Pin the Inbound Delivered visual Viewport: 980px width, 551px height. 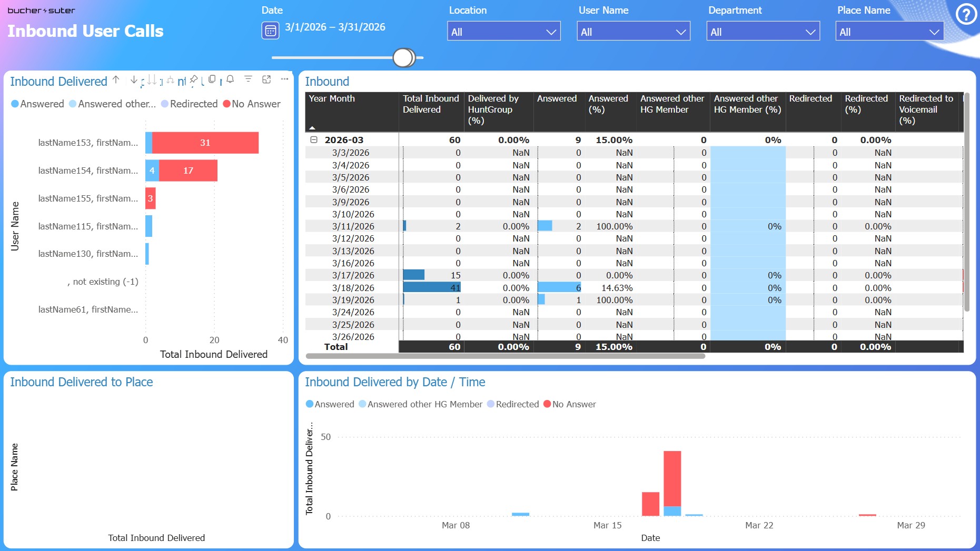[194, 79]
